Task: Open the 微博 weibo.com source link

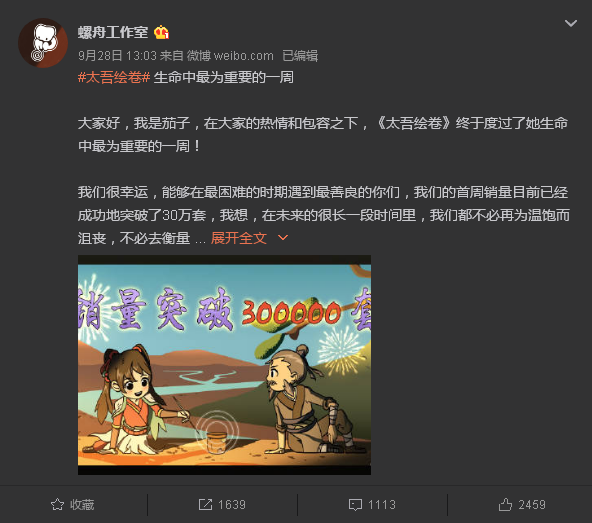Action: (230, 56)
